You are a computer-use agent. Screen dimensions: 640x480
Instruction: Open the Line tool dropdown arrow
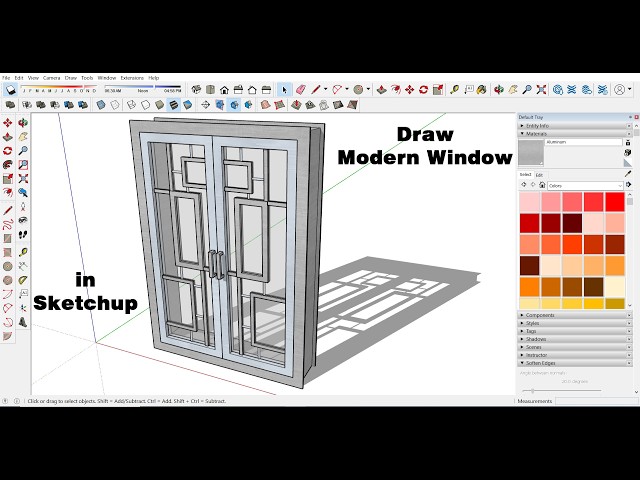click(325, 89)
